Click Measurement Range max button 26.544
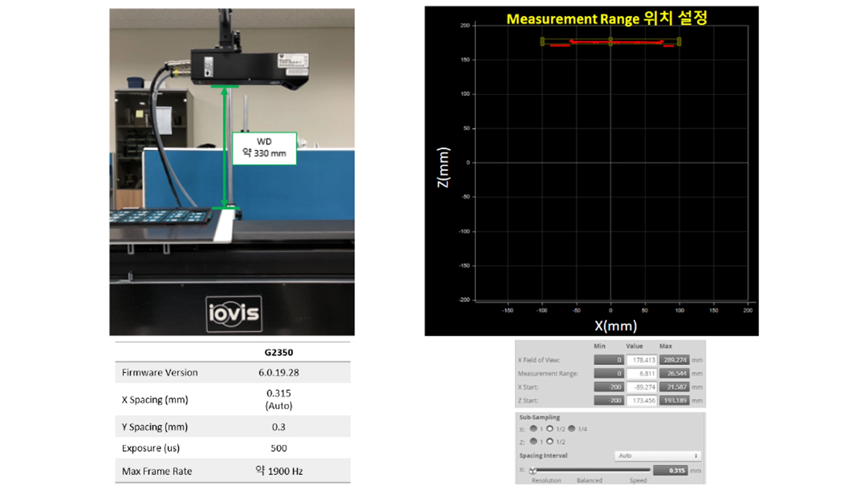The width and height of the screenshot is (868, 488). (674, 374)
